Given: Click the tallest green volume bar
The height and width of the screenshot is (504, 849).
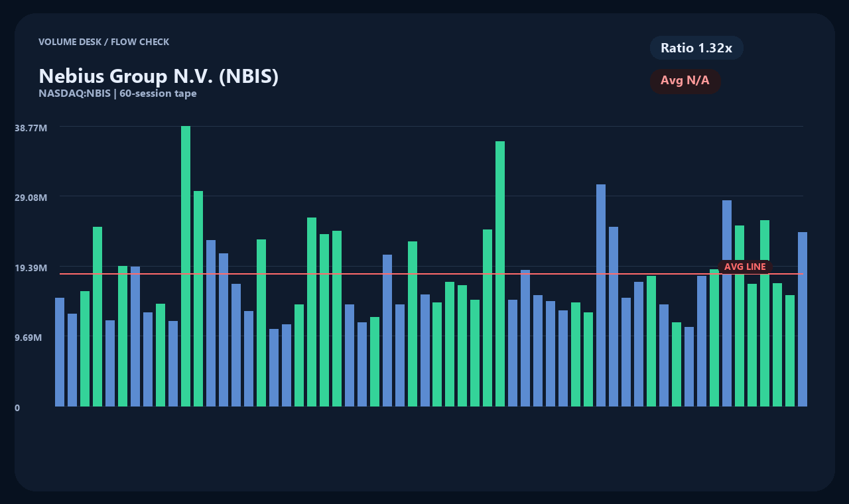Looking at the screenshot, I should click(186, 266).
